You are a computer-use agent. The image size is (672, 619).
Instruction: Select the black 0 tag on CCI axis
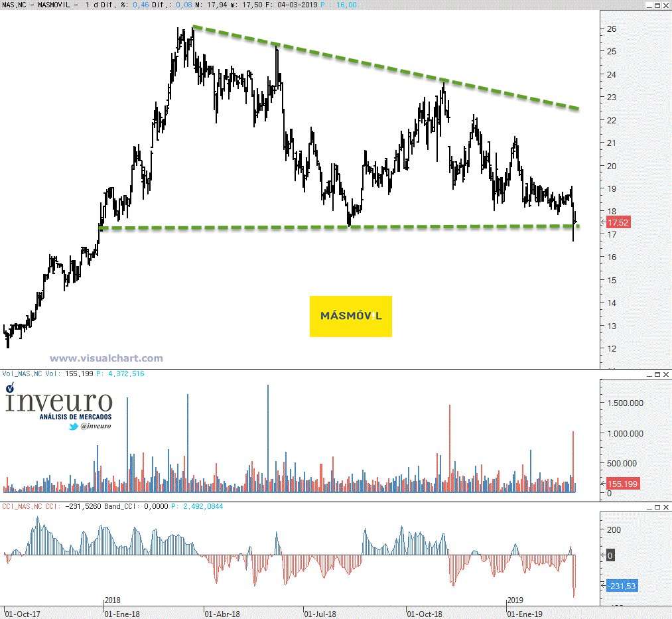point(610,555)
